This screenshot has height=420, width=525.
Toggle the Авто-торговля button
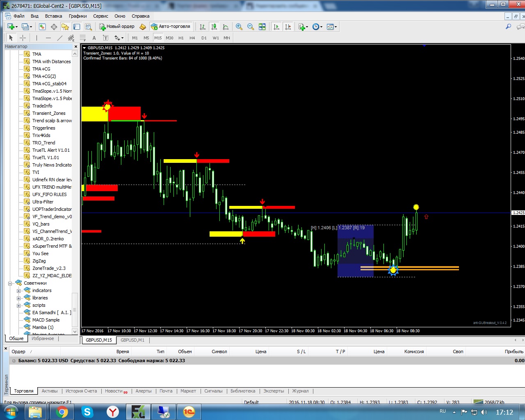pos(171,27)
